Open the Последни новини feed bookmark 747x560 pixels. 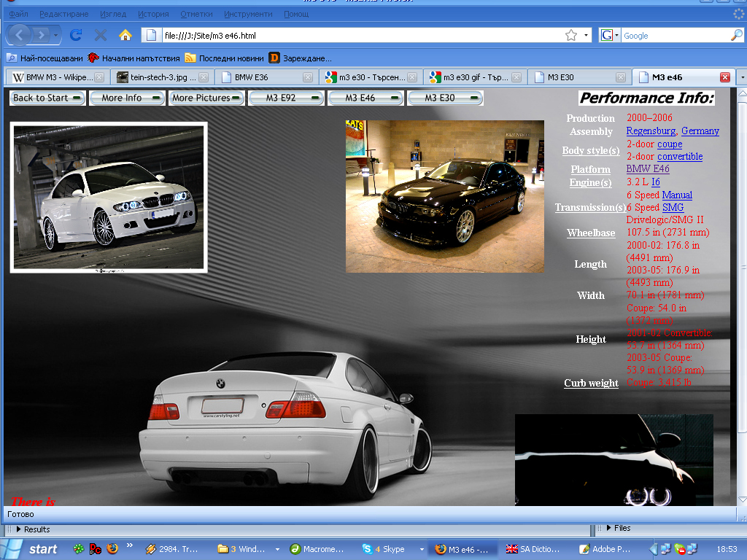pos(225,58)
